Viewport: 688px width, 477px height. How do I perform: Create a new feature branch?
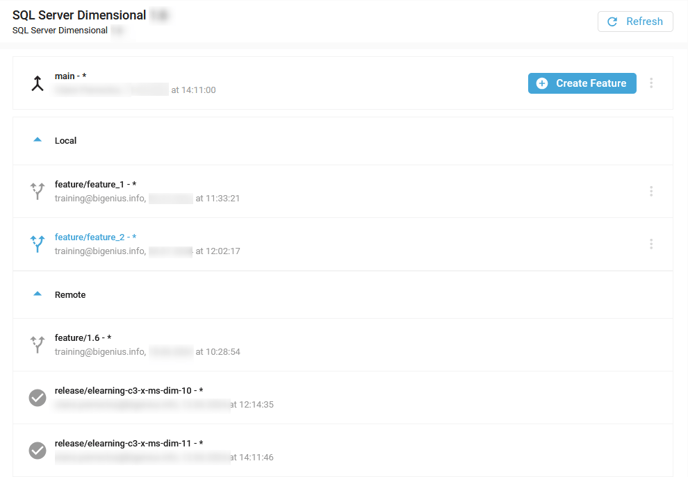582,83
